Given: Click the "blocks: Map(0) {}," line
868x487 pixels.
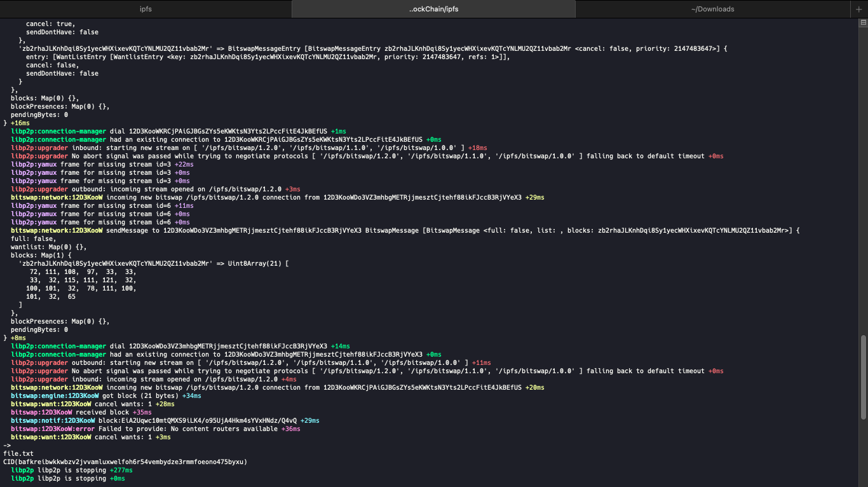Looking at the screenshot, I should pyautogui.click(x=44, y=98).
